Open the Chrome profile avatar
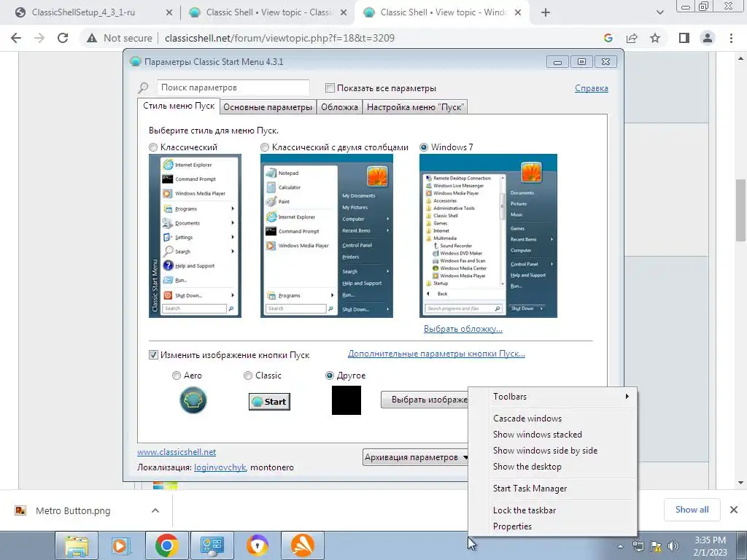747x560 pixels. [708, 38]
